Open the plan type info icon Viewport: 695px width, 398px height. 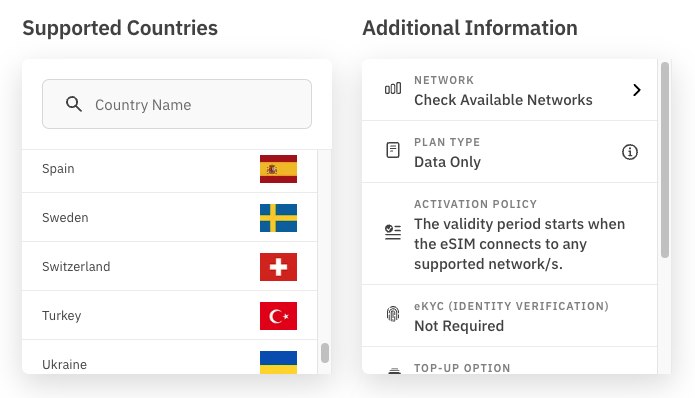click(630, 152)
